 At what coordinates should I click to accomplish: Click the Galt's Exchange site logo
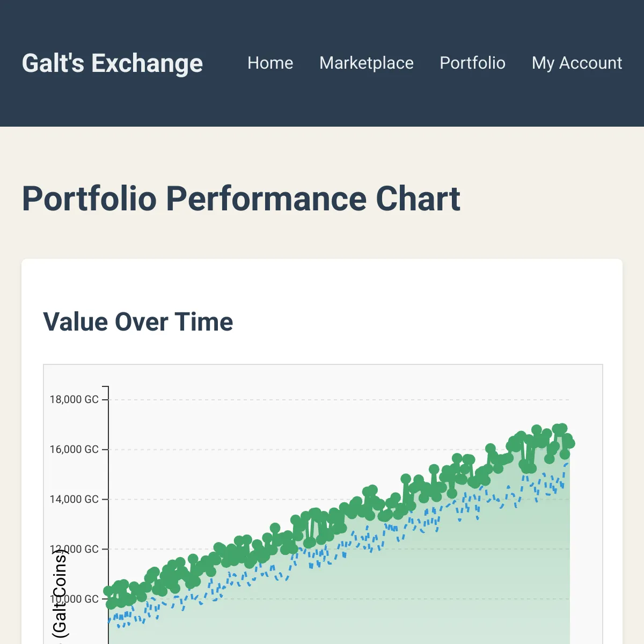click(112, 63)
